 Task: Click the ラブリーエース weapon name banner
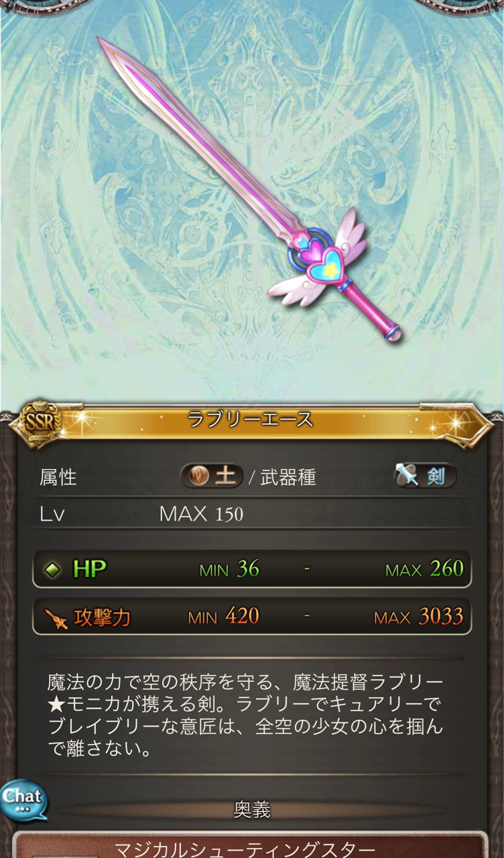point(251,420)
